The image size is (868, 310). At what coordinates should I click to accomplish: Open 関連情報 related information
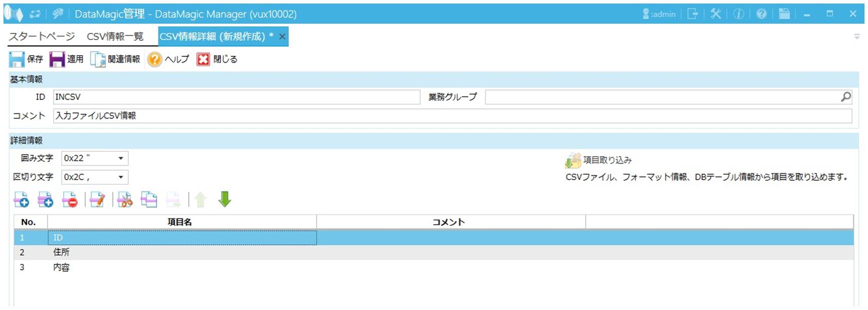(x=115, y=59)
